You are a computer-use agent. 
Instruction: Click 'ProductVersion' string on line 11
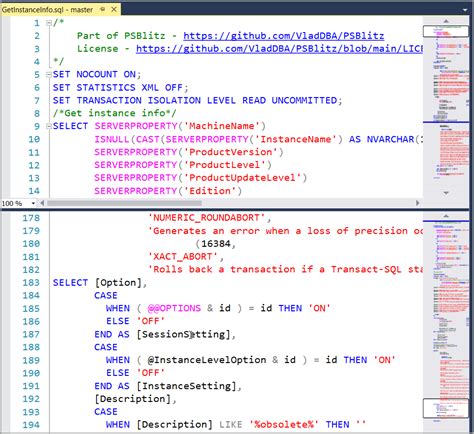pyautogui.click(x=231, y=152)
